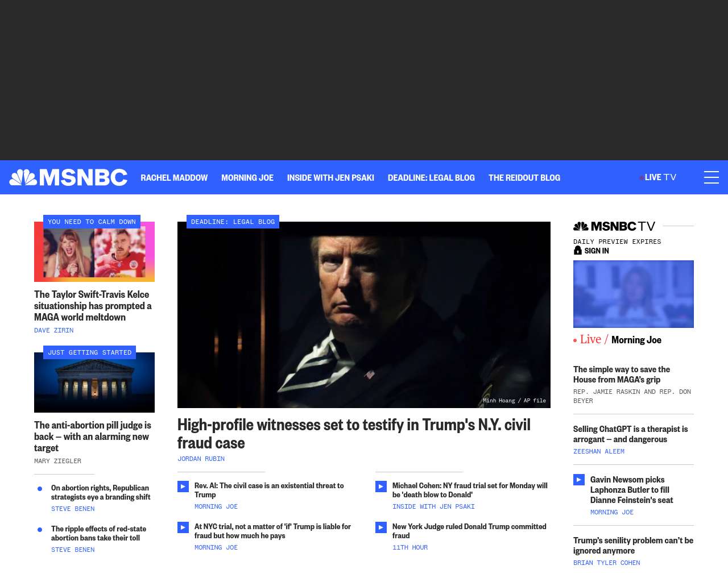Click the MSNBC peacock logo
The image size is (728, 582).
[x=68, y=177]
